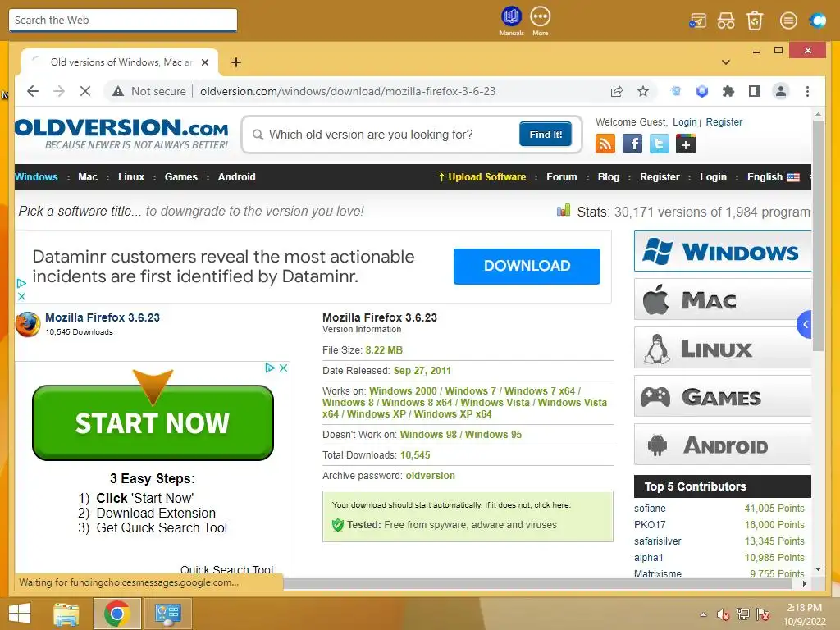Open the Linux menu item
Viewport: 840px width, 630px height.
131,177
